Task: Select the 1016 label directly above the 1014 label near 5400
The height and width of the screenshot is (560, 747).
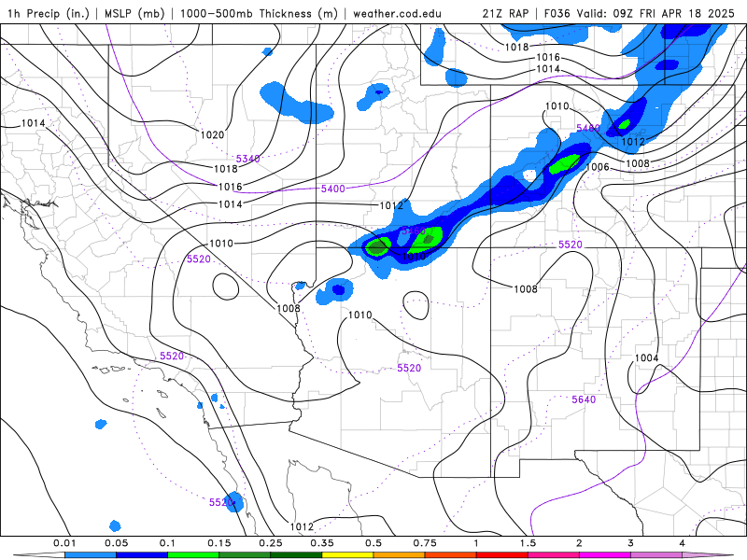Action: click(x=231, y=187)
